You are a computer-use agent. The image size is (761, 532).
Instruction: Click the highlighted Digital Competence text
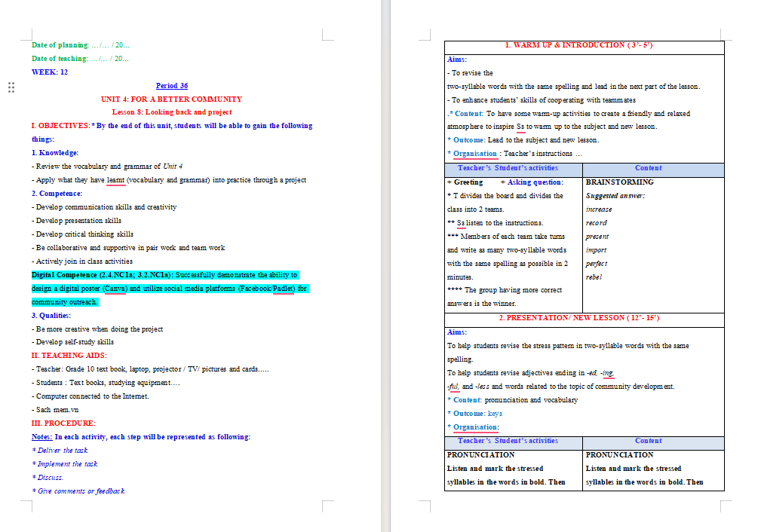pyautogui.click(x=103, y=275)
